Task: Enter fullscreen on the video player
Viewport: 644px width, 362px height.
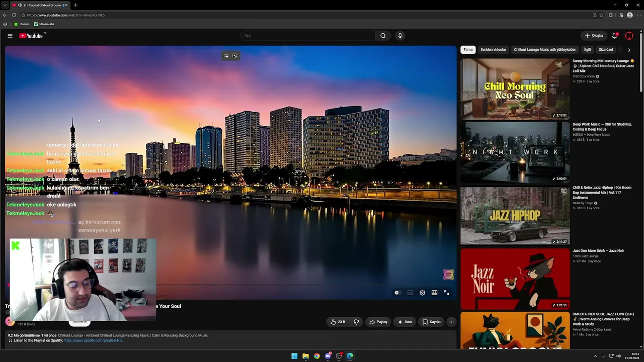Action: (x=446, y=293)
